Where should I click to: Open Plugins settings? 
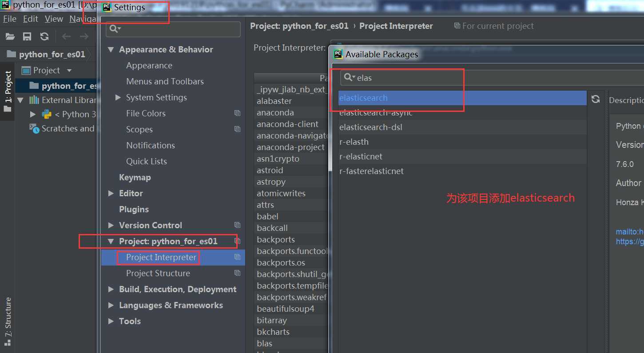click(x=134, y=209)
